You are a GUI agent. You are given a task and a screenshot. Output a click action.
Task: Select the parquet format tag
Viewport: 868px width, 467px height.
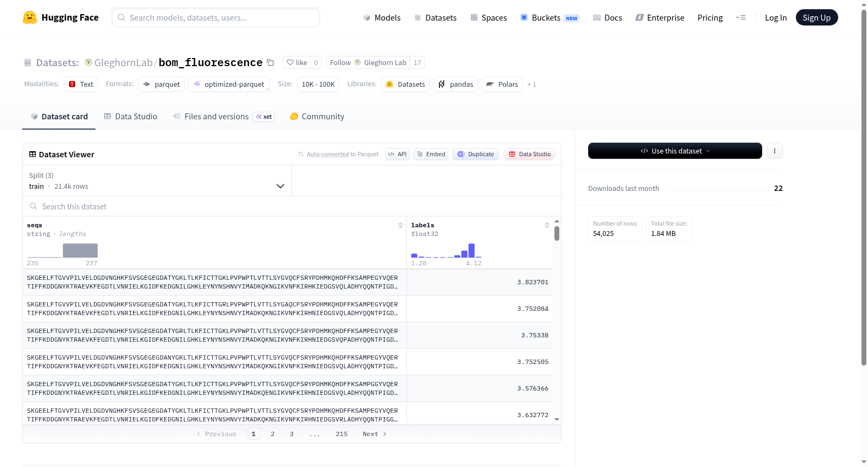coord(162,84)
